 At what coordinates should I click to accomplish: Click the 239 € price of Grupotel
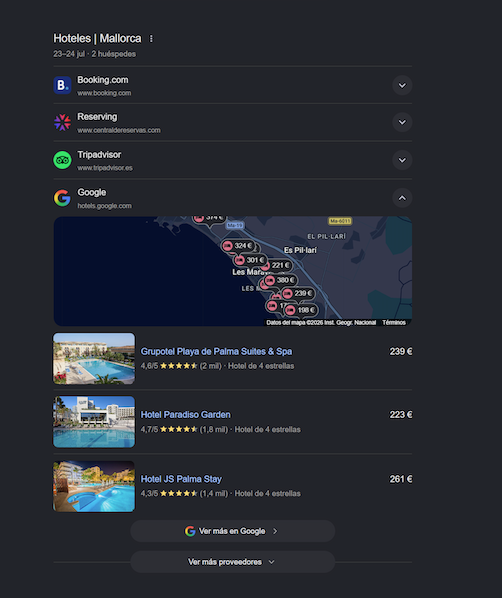[x=401, y=351]
